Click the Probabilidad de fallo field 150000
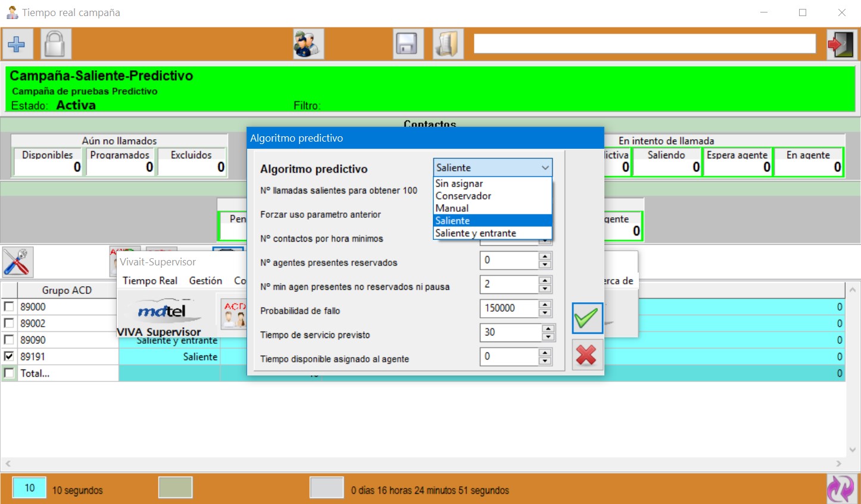This screenshot has width=861, height=504. pos(509,308)
